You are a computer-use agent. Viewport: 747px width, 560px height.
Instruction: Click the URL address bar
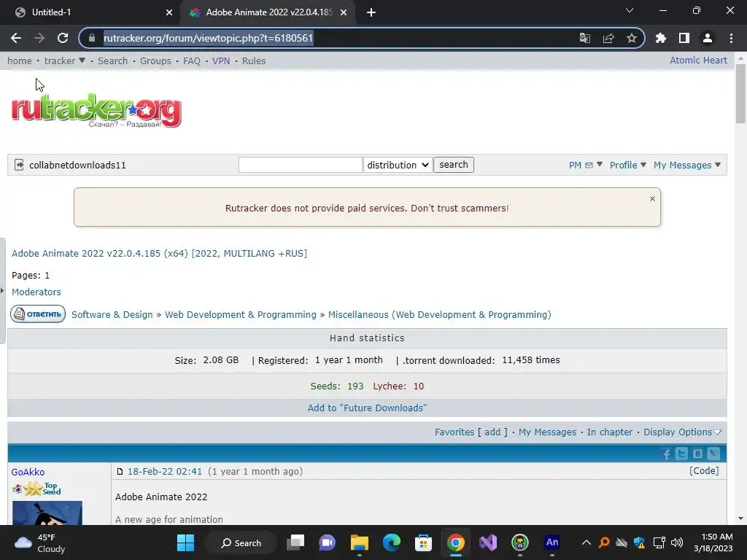333,38
